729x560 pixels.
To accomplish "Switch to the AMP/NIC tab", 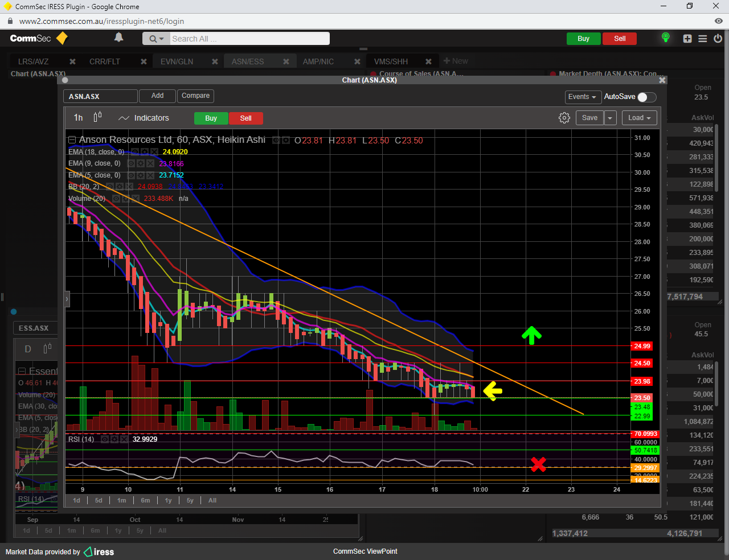I will pos(318,61).
